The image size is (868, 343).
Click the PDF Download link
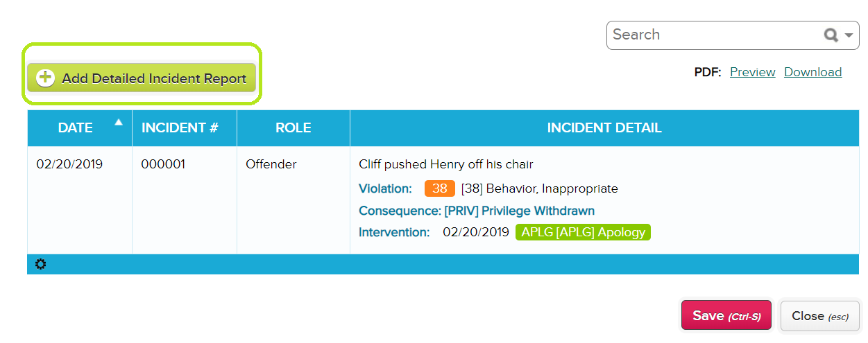(x=812, y=72)
